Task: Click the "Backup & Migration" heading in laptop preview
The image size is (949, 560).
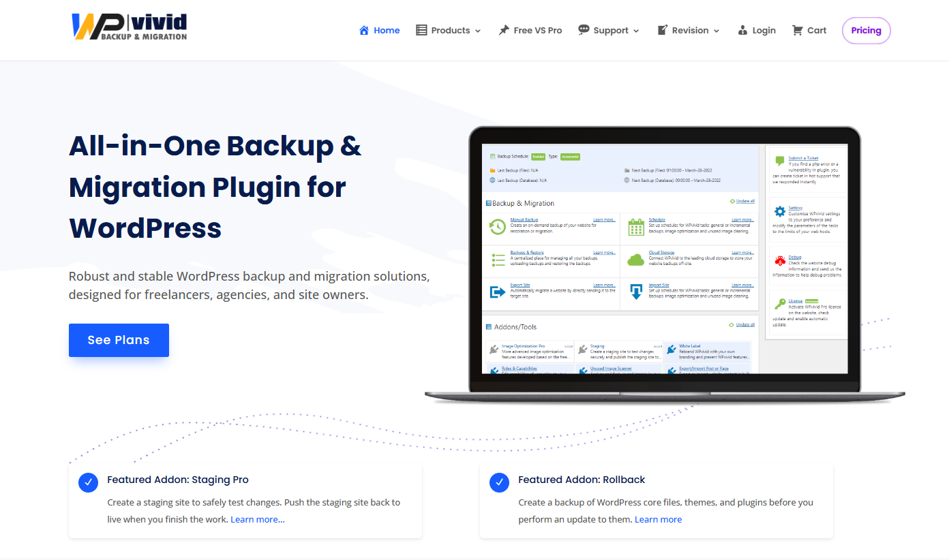Action: [523, 203]
